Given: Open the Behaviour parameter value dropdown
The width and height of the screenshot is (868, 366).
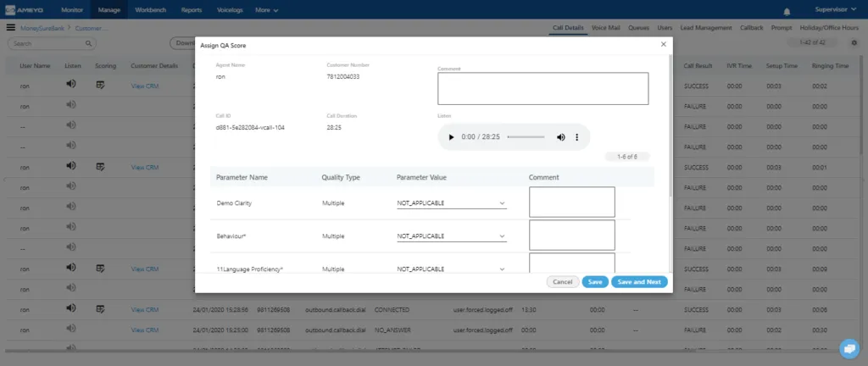Looking at the screenshot, I should [x=451, y=236].
